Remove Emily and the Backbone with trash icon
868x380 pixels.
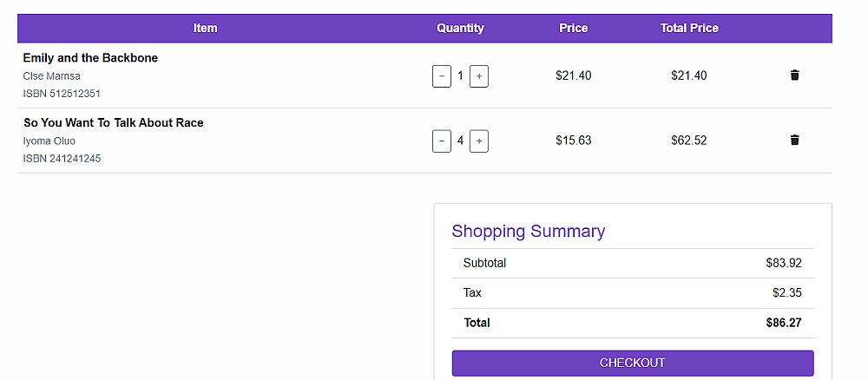(x=794, y=75)
